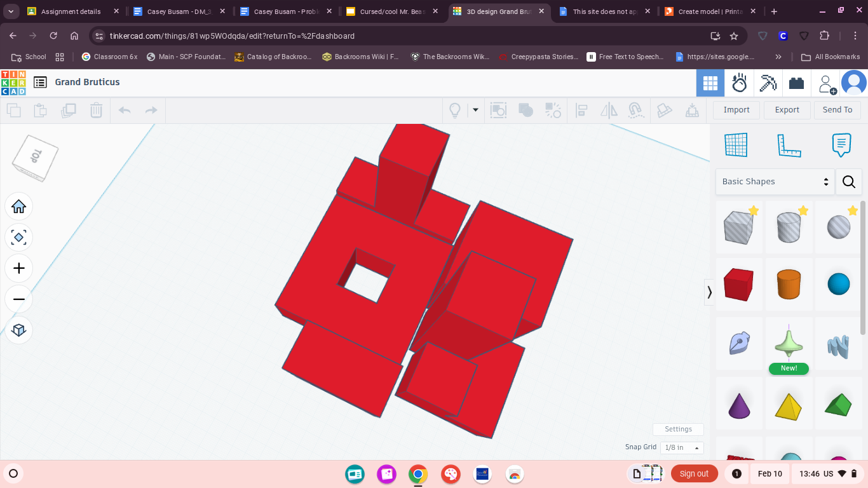Click the solid union group icon
868x488 pixels.
coord(526,110)
